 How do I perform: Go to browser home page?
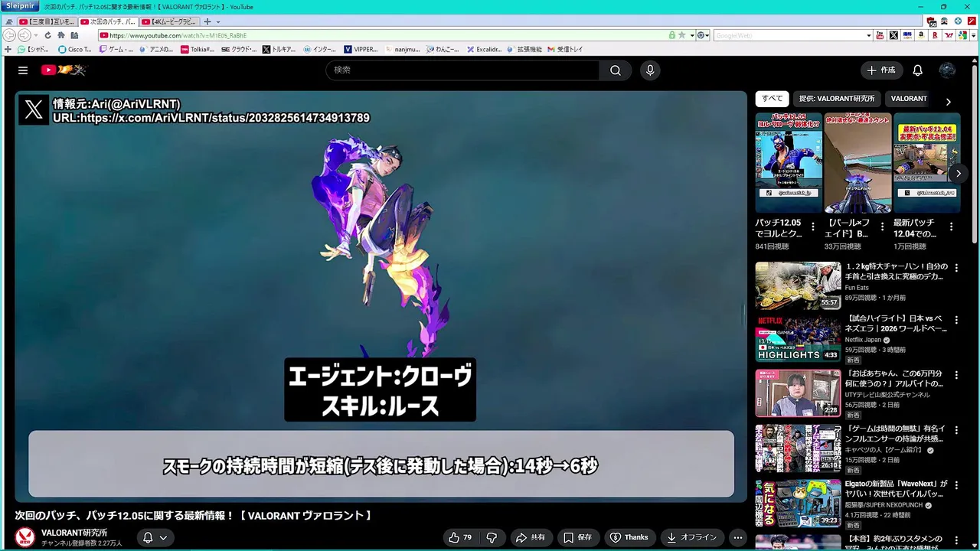coord(61,35)
